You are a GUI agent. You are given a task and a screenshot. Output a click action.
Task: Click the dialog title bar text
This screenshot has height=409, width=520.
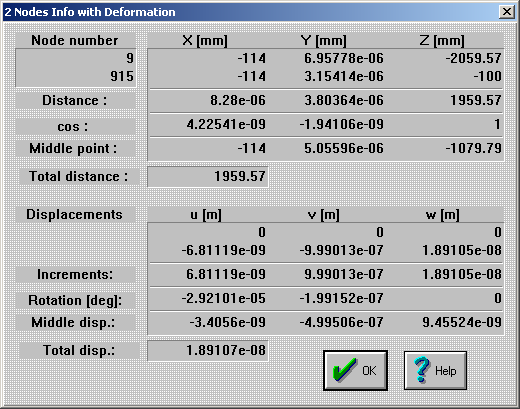(x=90, y=12)
